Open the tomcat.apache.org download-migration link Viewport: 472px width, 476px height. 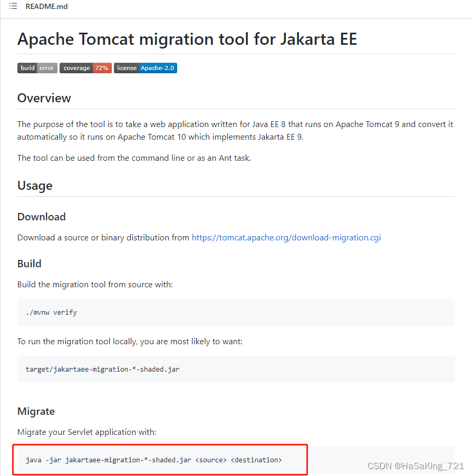(286, 237)
